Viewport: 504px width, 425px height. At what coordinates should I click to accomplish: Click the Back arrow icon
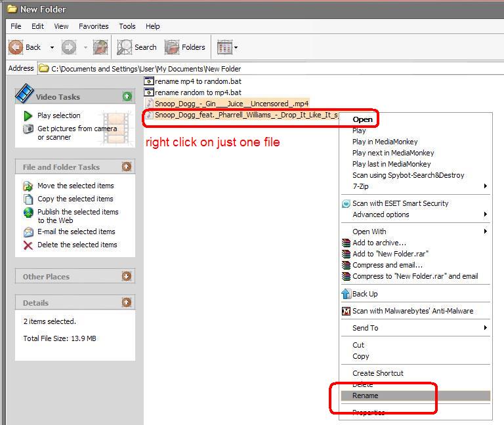16,47
